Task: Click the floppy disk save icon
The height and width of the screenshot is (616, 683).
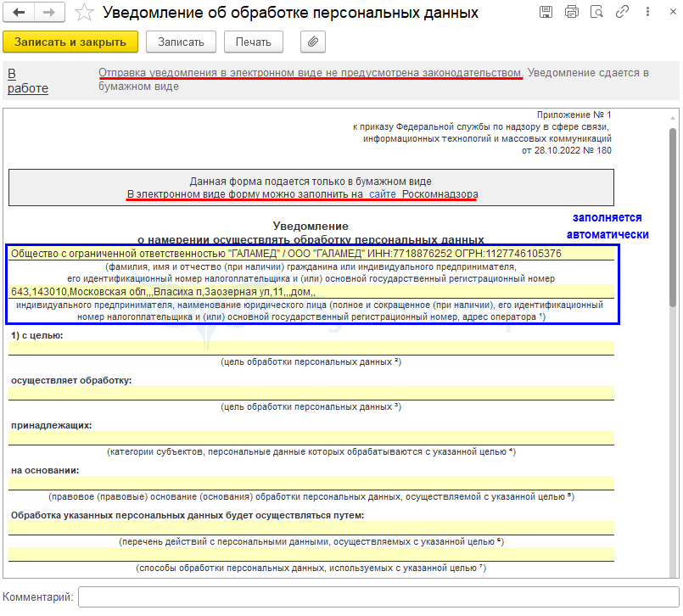Action: point(546,12)
